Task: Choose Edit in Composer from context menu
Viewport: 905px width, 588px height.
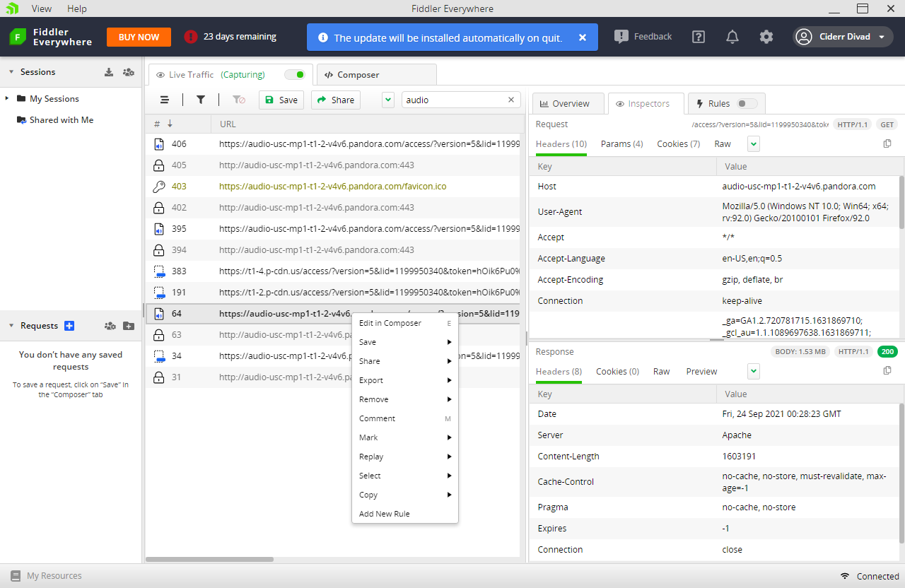Action: (x=390, y=323)
